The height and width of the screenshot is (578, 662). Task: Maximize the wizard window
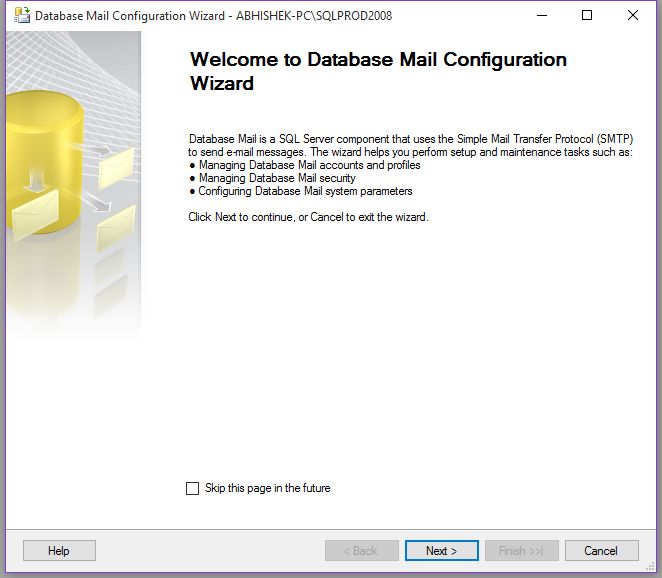click(587, 15)
